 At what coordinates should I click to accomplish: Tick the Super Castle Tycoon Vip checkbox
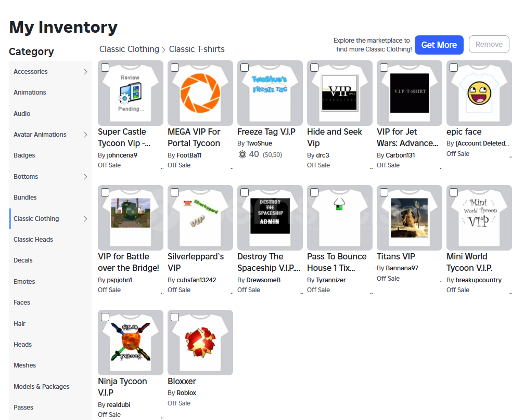105,68
